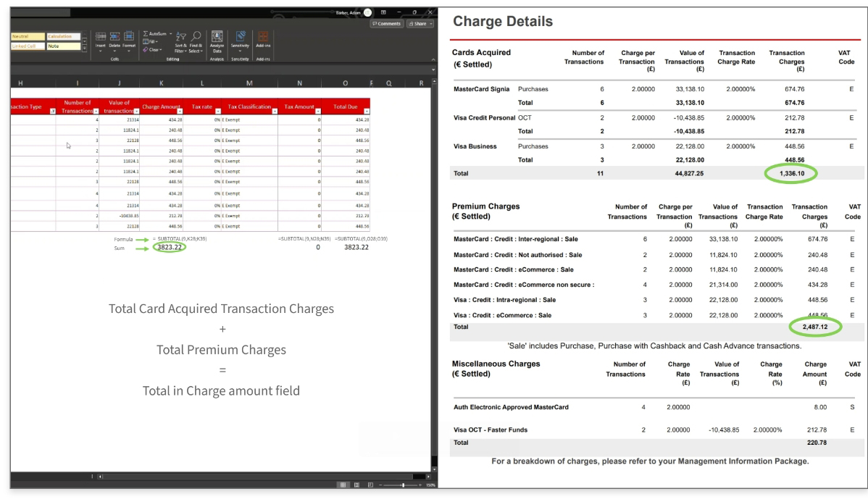Click the Visa Credit Personal row label
The image size is (868, 502).
coord(485,118)
